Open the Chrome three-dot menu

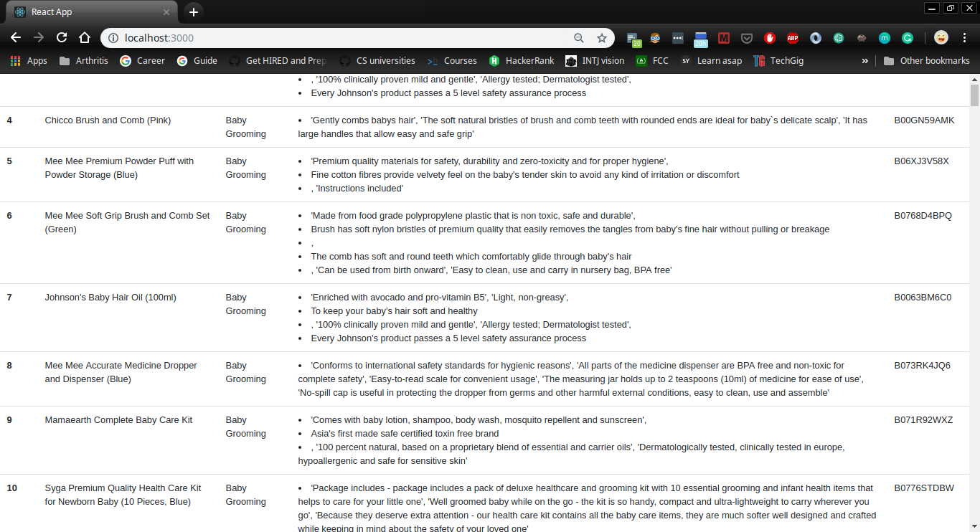(965, 38)
